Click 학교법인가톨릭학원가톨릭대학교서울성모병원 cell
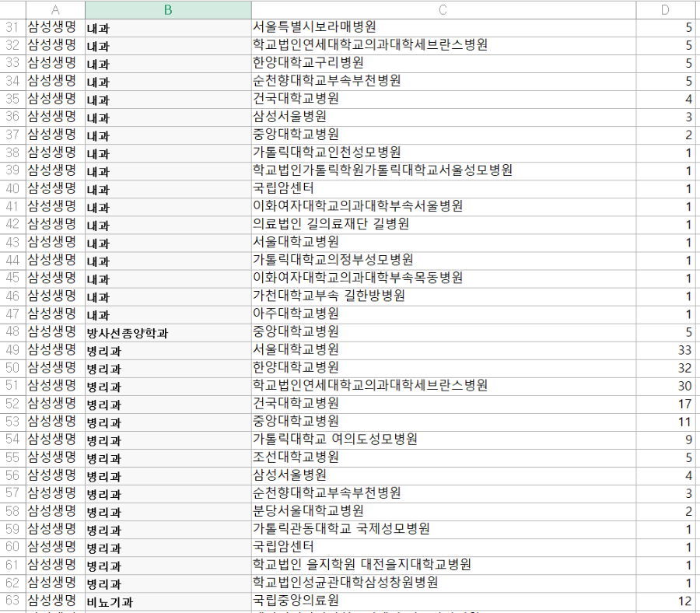700x613 pixels. click(x=443, y=171)
